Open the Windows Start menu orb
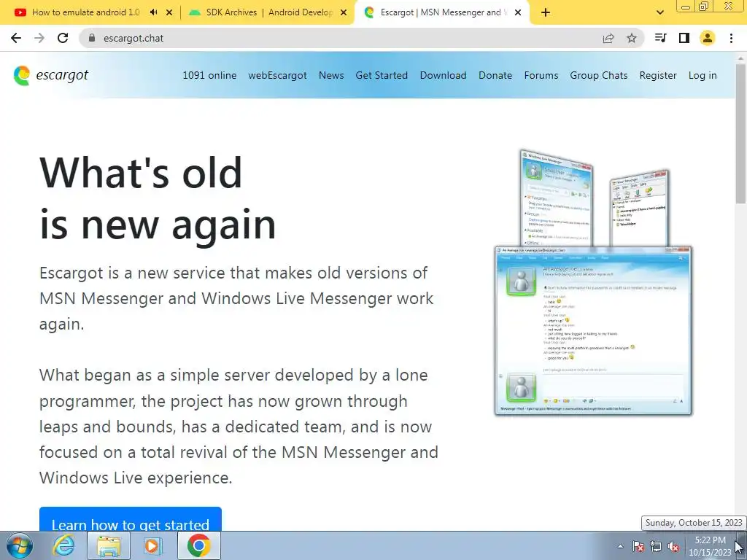This screenshot has height=560, width=747. tap(19, 545)
